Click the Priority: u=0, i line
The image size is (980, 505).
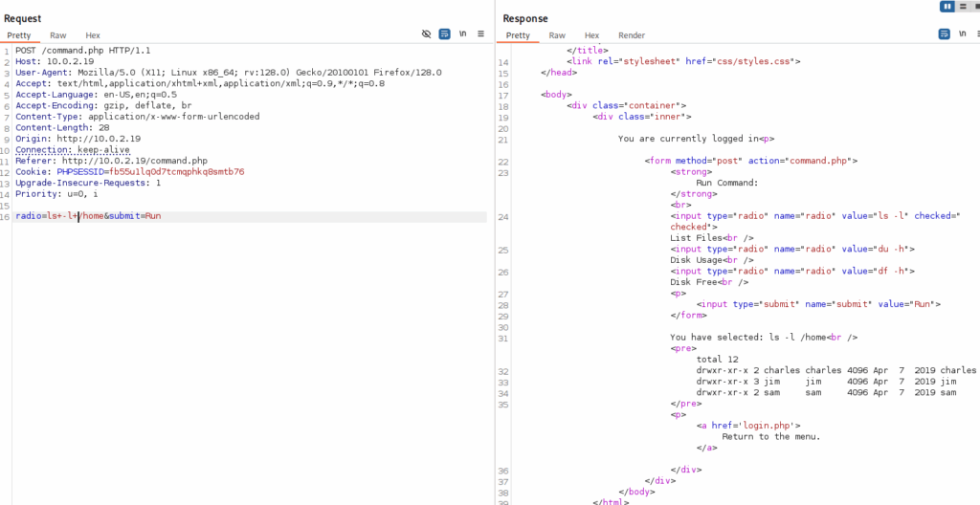coord(56,194)
